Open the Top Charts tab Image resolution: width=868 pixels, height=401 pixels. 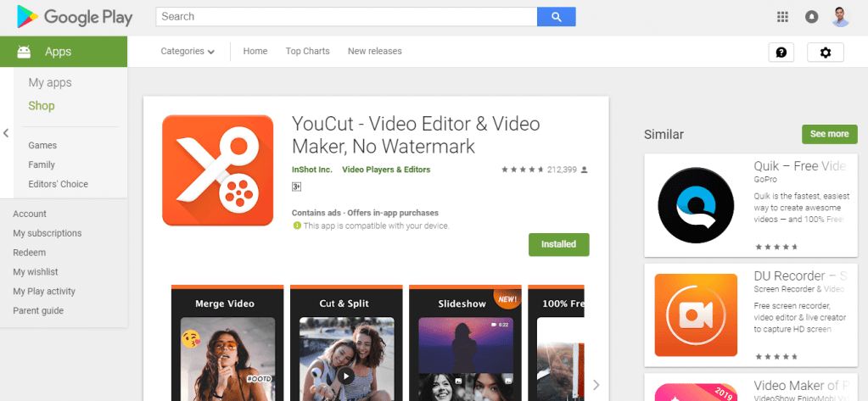coord(307,52)
